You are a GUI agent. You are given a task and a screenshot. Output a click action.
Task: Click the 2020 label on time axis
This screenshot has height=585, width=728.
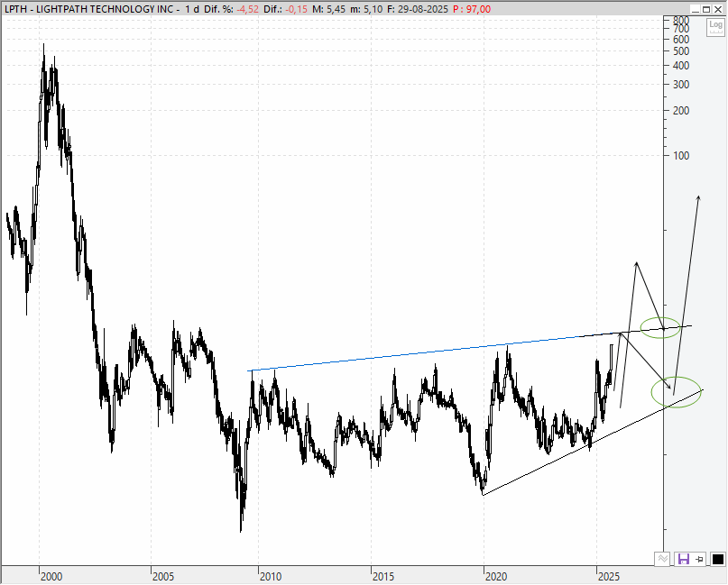[496, 577]
